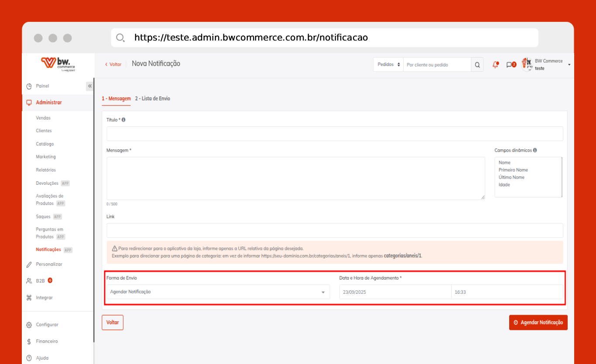The width and height of the screenshot is (596, 364).
Task: Open Configurar in the sidebar
Action: pos(47,325)
